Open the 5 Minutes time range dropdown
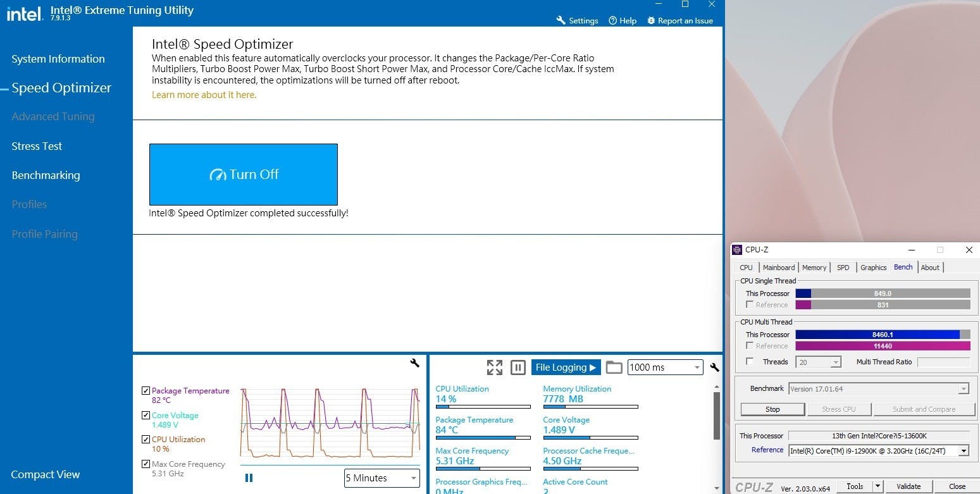 381,478
